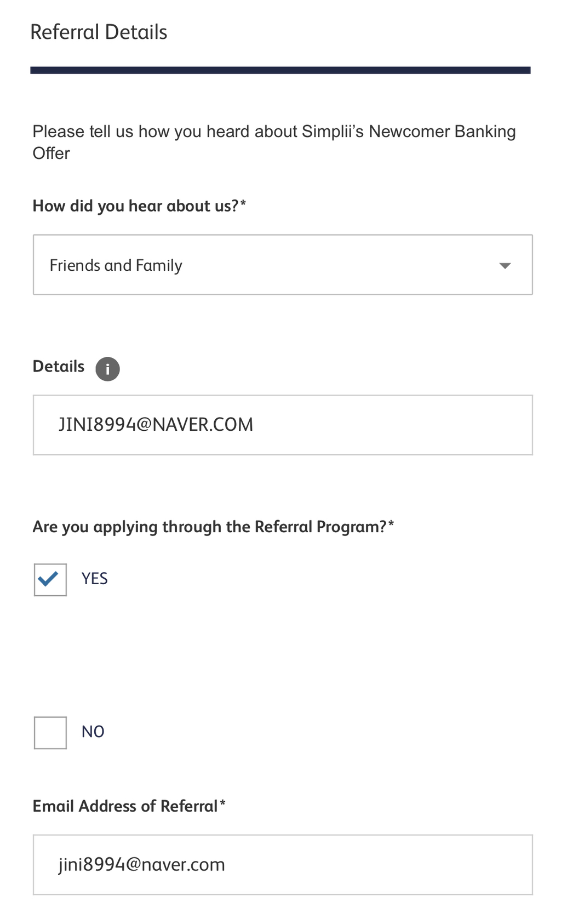The height and width of the screenshot is (924, 561).
Task: Click the word 'Offer' in the intro text
Action: tap(51, 153)
